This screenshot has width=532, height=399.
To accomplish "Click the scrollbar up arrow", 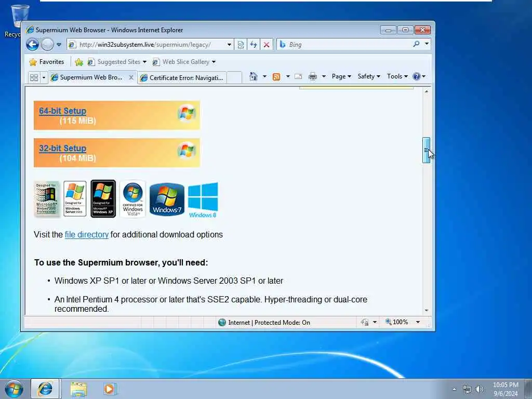I will 427,91.
